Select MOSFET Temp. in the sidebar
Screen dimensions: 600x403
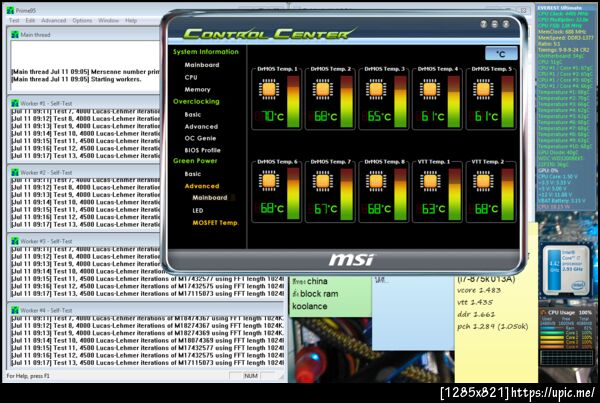(x=215, y=222)
